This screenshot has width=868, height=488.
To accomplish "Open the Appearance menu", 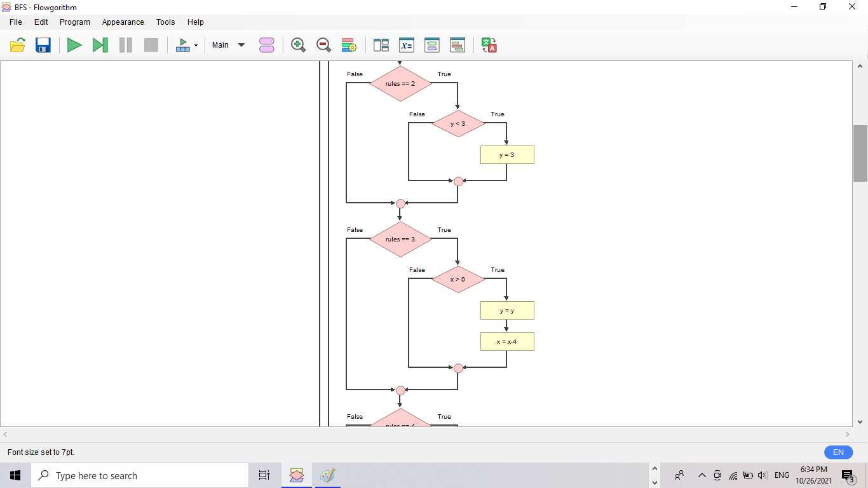I will [123, 22].
